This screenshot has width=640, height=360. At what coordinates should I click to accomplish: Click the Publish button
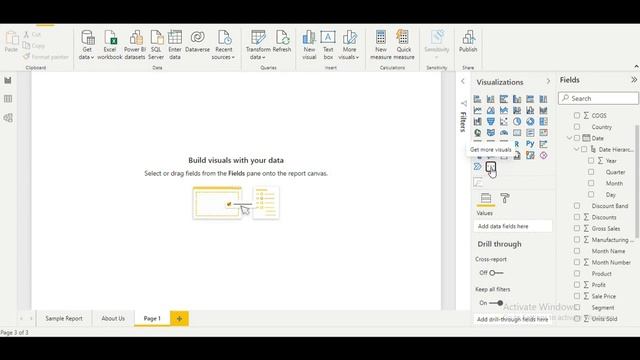pyautogui.click(x=468, y=42)
